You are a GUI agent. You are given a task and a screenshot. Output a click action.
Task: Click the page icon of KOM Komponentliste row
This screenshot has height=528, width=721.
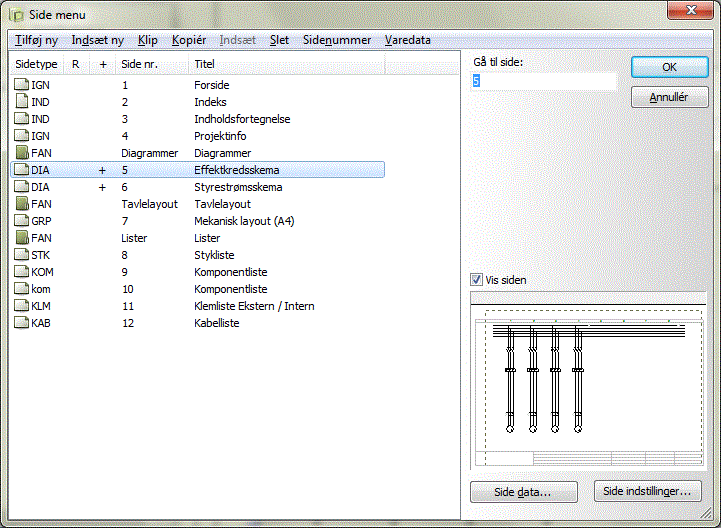click(21, 272)
